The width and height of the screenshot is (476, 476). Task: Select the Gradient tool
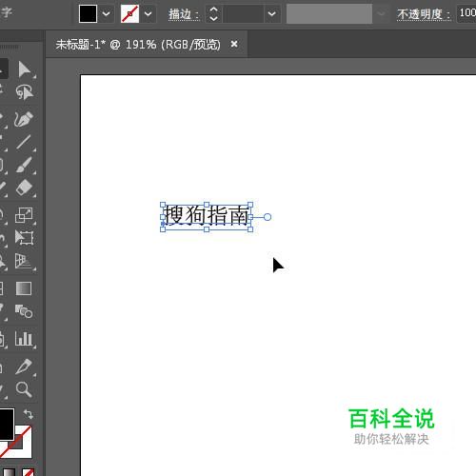[24, 288]
